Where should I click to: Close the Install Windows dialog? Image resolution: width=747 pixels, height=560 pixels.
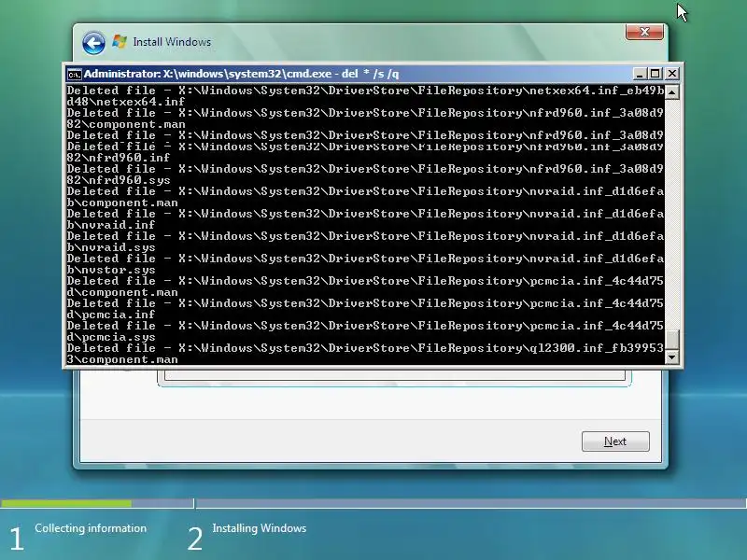pyautogui.click(x=644, y=32)
